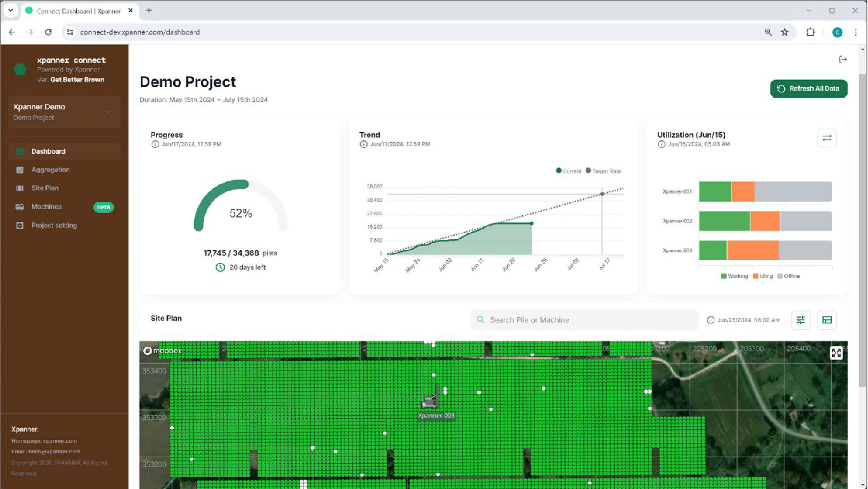Click the Refresh All Data button
868x489 pixels.
pos(808,88)
